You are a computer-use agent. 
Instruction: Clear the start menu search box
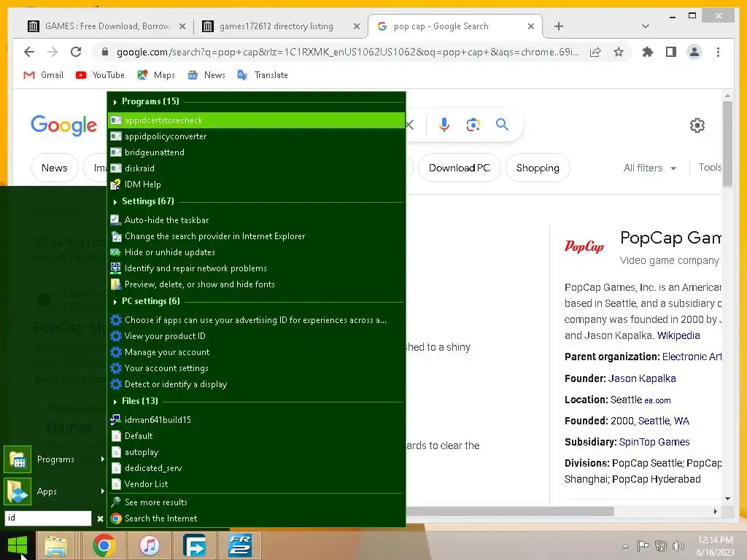(100, 518)
